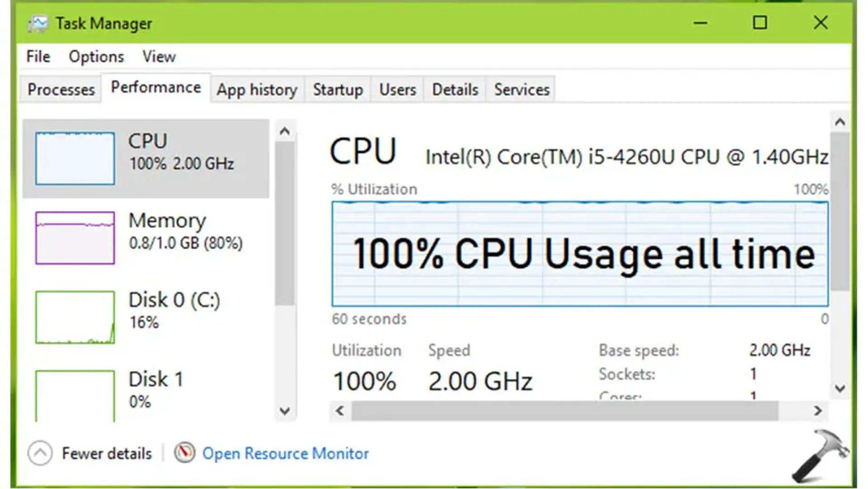Click the Fewer details label
The height and width of the screenshot is (489, 868).
[107, 454]
